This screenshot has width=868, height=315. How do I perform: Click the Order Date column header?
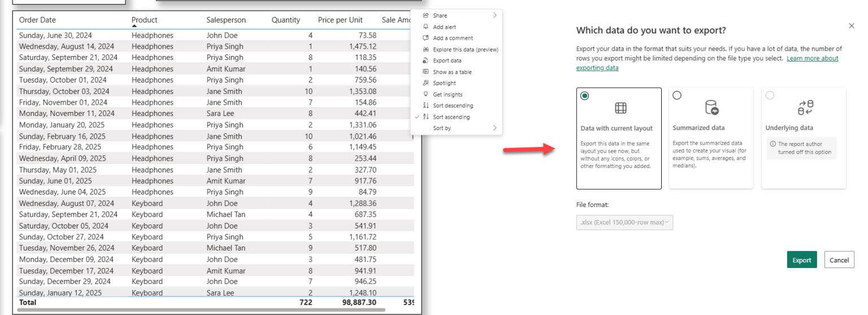[37, 20]
